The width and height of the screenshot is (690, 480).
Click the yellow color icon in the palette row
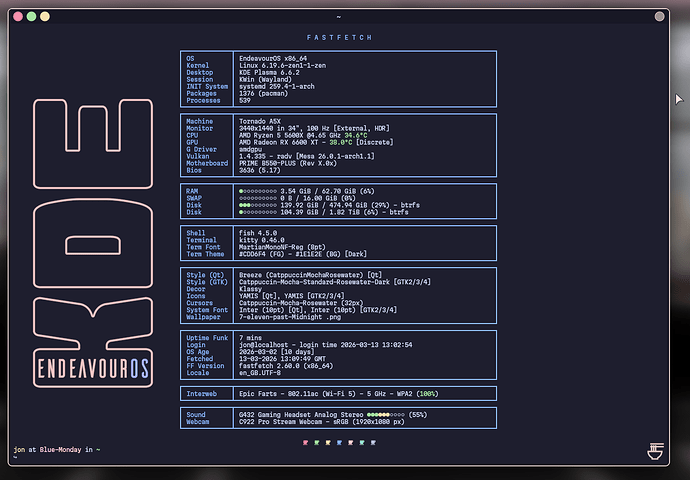[x=328, y=443]
